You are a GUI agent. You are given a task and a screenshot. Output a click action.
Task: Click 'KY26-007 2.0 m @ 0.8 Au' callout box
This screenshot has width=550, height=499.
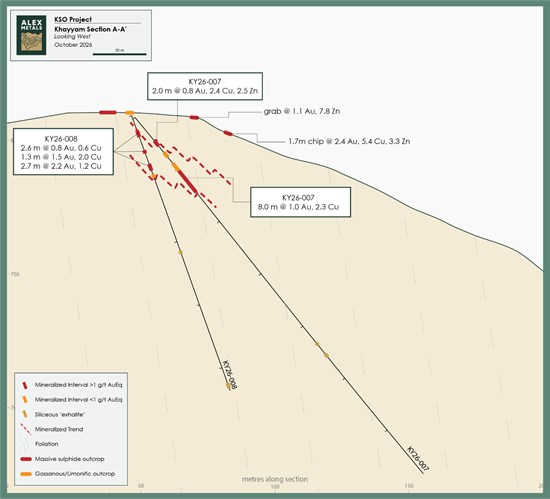pos(205,86)
